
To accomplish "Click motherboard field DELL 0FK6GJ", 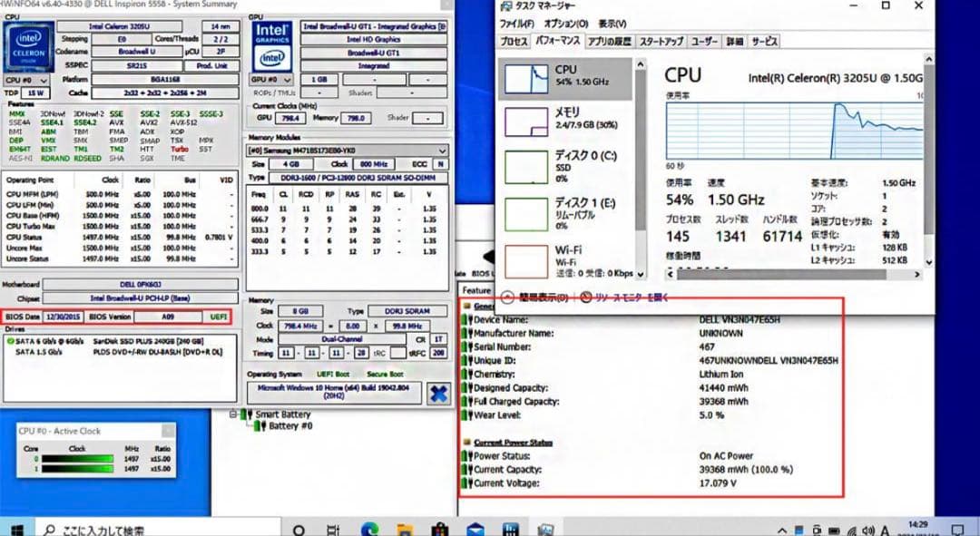I will point(140,284).
